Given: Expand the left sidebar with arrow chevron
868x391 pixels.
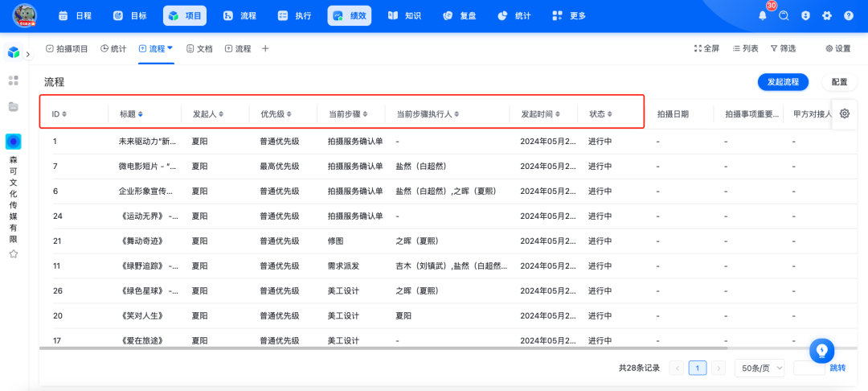Looking at the screenshot, I should coord(27,54).
